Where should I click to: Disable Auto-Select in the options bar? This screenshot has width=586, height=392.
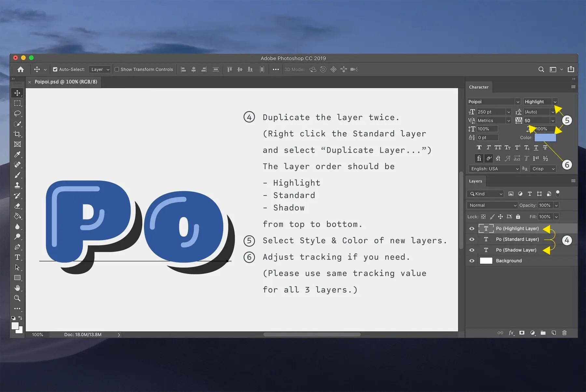click(56, 69)
